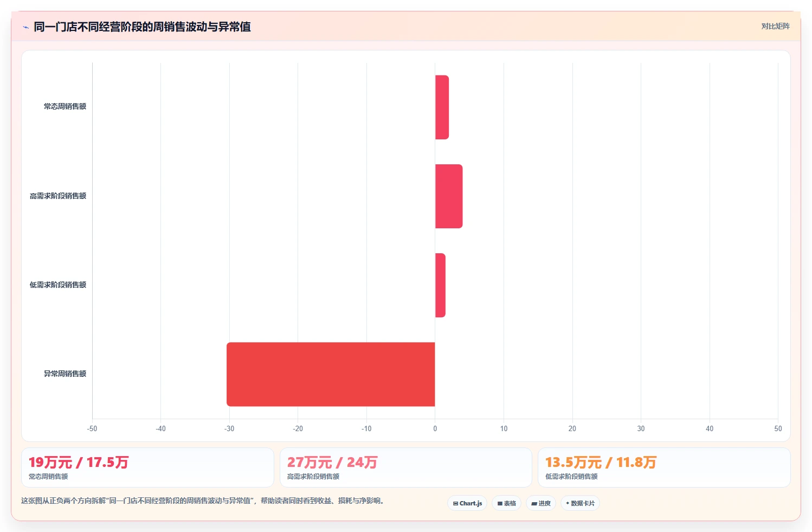Click the description text starting 这张图从正负两个方向
Screen dimensions: 812x532
(x=204, y=501)
